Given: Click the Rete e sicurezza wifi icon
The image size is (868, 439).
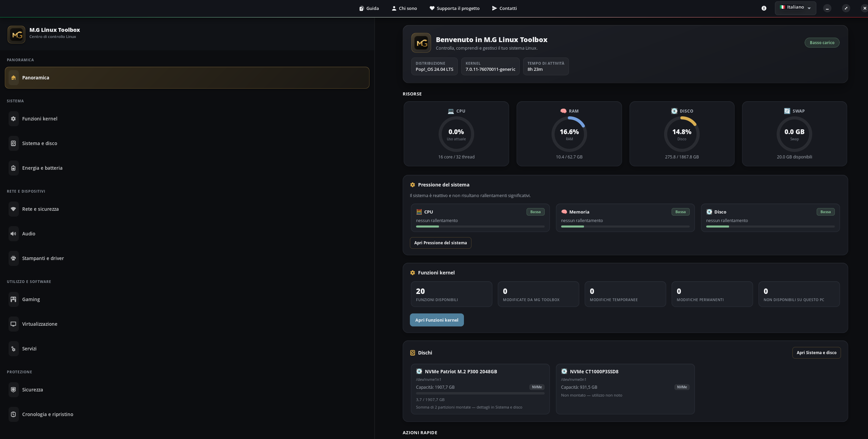Looking at the screenshot, I should pos(13,209).
